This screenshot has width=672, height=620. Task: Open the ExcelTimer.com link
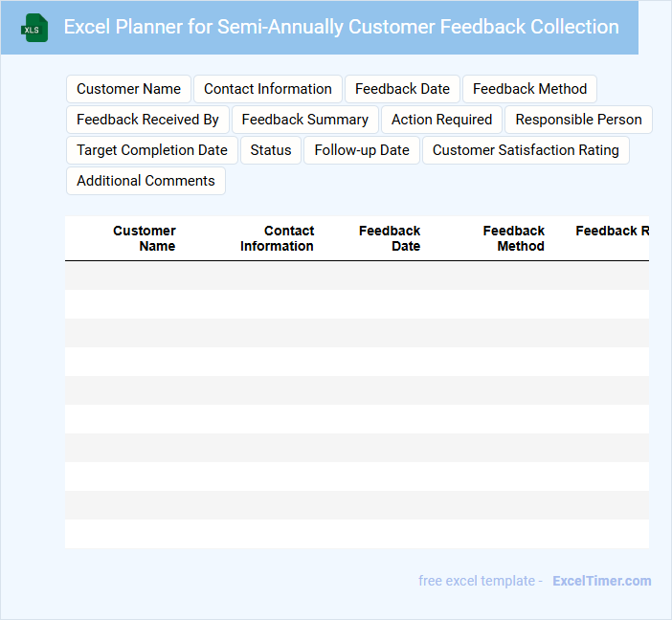[601, 581]
